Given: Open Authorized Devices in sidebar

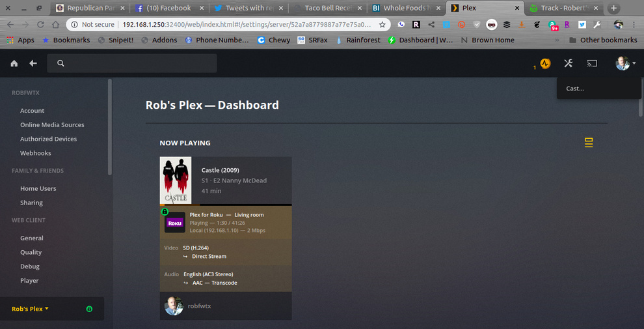Looking at the screenshot, I should 49,139.
